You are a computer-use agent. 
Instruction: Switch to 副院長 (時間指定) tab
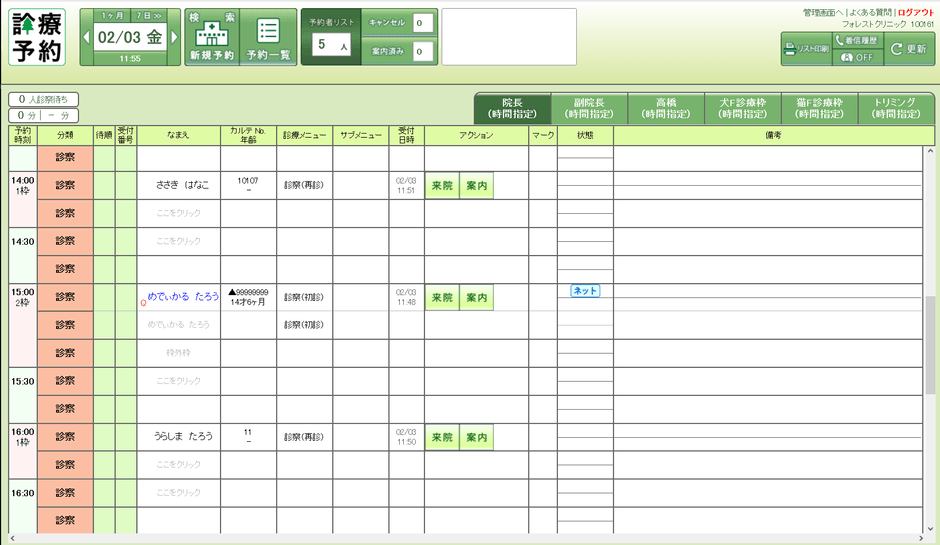[x=589, y=109]
